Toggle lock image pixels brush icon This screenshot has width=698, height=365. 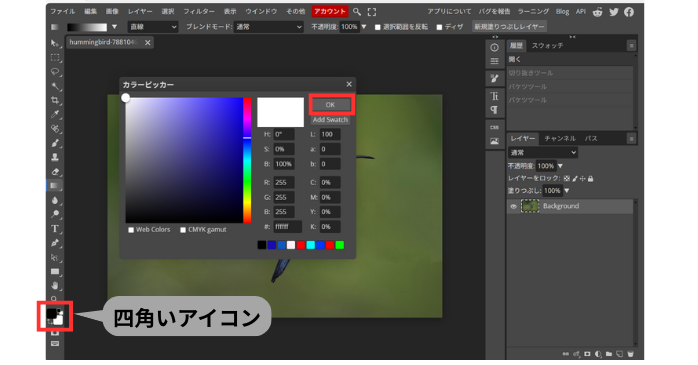tap(575, 178)
